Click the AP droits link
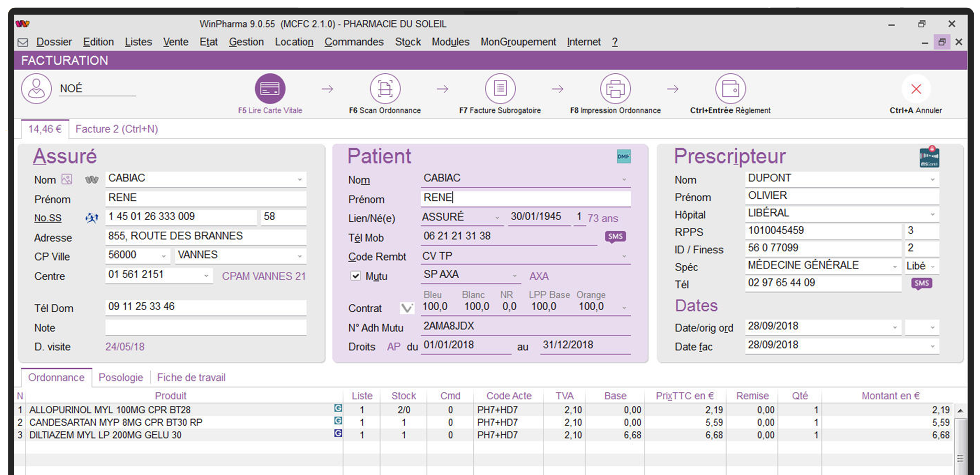The image size is (980, 475). (394, 346)
